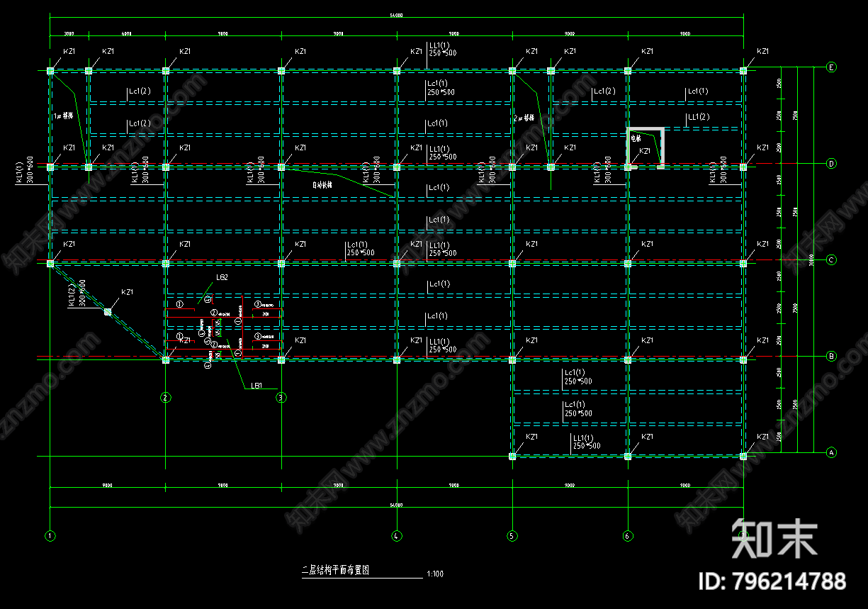Select the 自动扶梯 escalator label
868x609 pixels.
[322, 185]
